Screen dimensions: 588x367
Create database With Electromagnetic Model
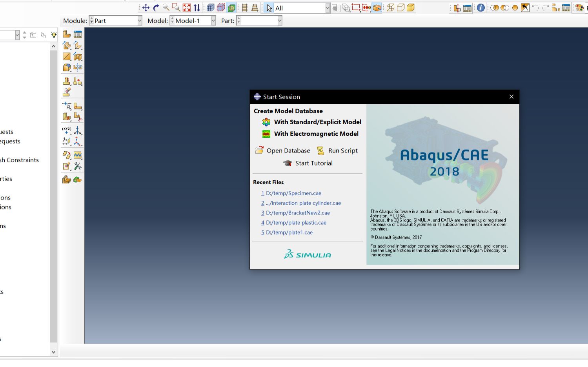310,134
